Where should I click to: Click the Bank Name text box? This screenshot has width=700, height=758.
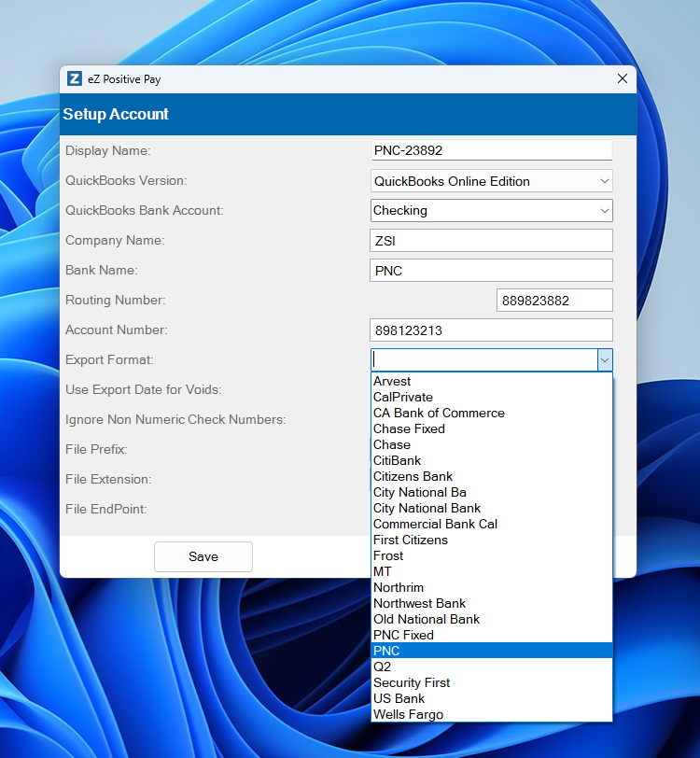[x=491, y=271]
